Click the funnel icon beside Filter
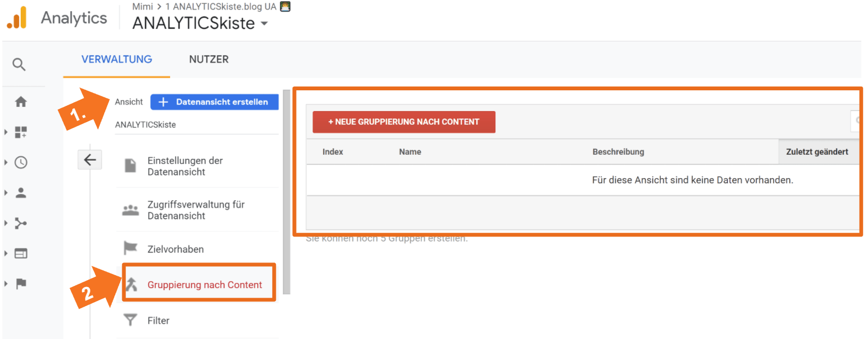Viewport: 868px width, 339px height. [x=130, y=320]
